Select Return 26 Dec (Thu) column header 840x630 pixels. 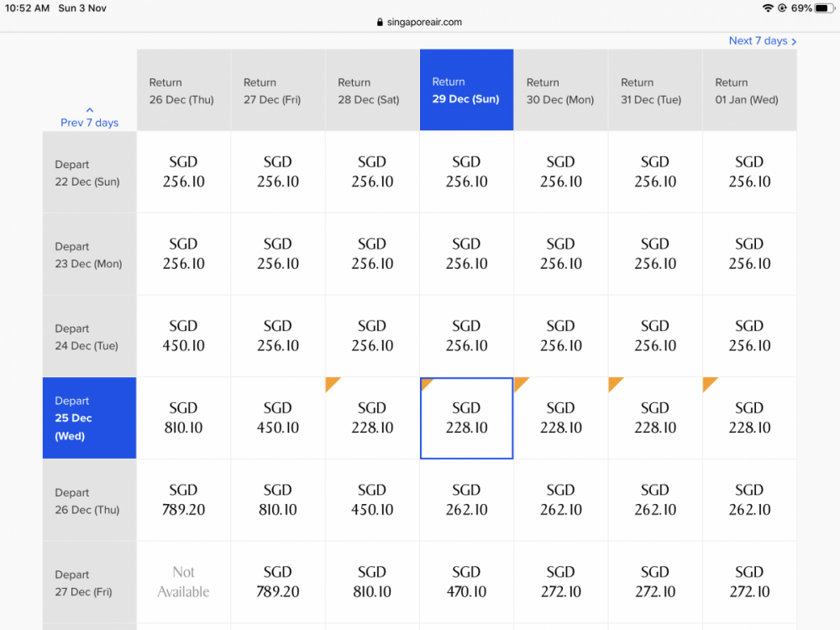(x=183, y=91)
